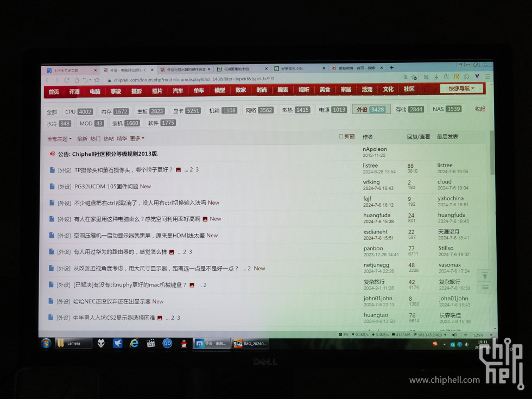
Task: Launch Internet Explorer from the taskbar
Action: [x=135, y=343]
